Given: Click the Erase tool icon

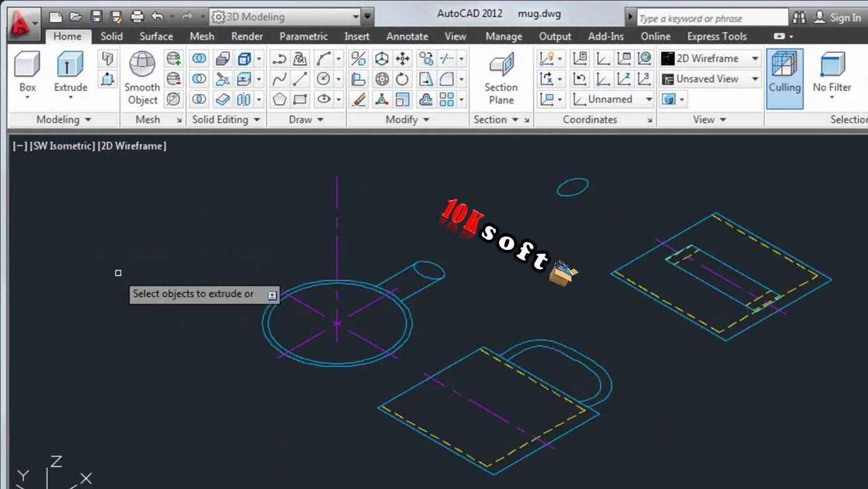Looking at the screenshot, I should [359, 99].
